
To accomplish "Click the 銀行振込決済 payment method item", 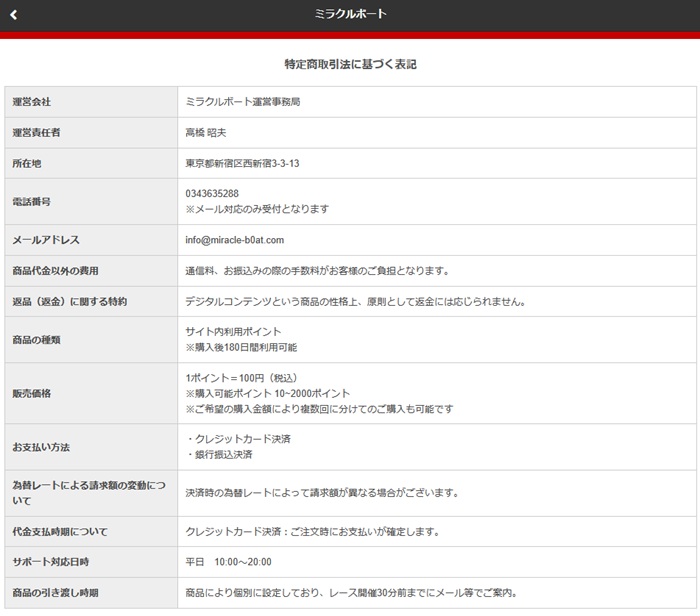I will point(220,454).
